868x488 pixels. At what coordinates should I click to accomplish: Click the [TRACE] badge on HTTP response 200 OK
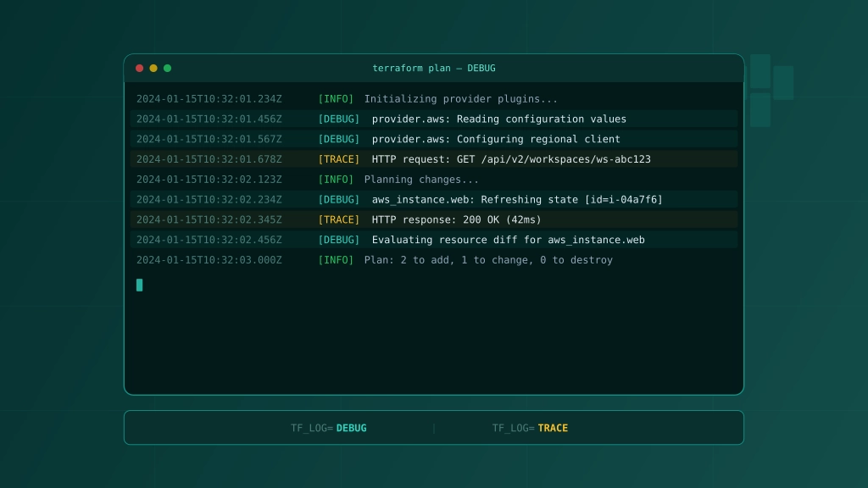[x=338, y=219]
